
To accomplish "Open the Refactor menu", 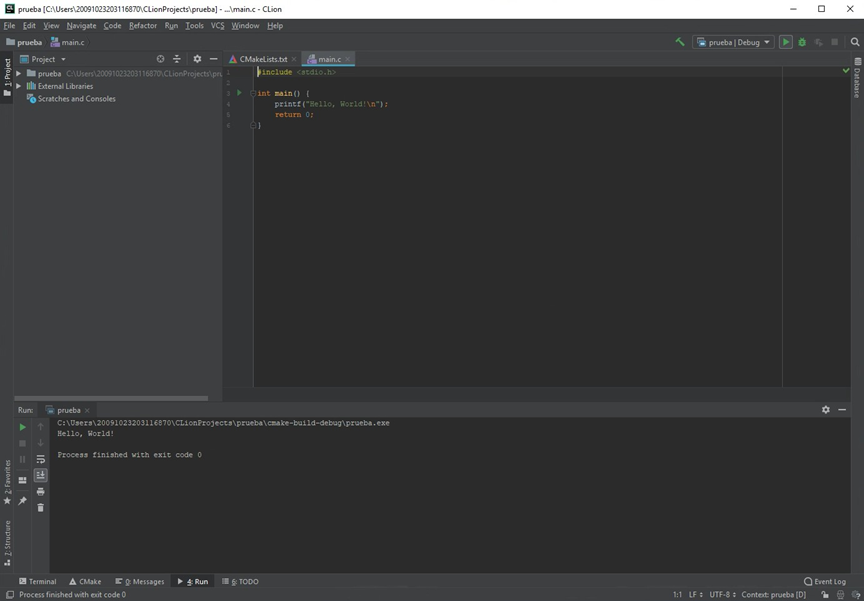I will pos(143,25).
